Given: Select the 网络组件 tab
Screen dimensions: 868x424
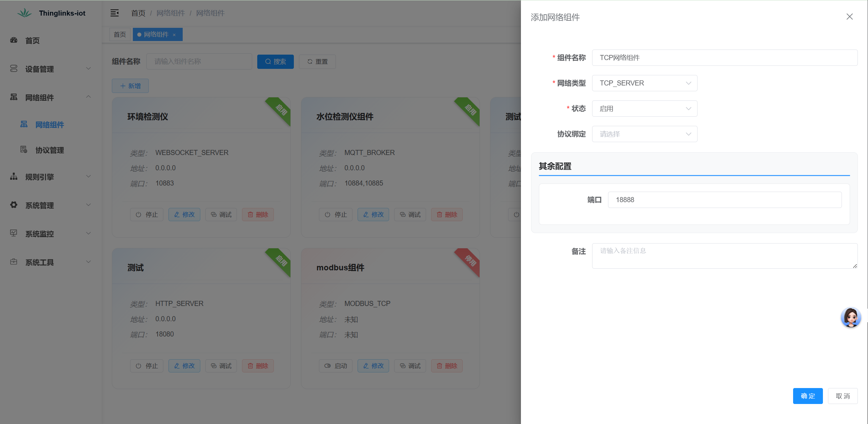Looking at the screenshot, I should pyautogui.click(x=156, y=34).
